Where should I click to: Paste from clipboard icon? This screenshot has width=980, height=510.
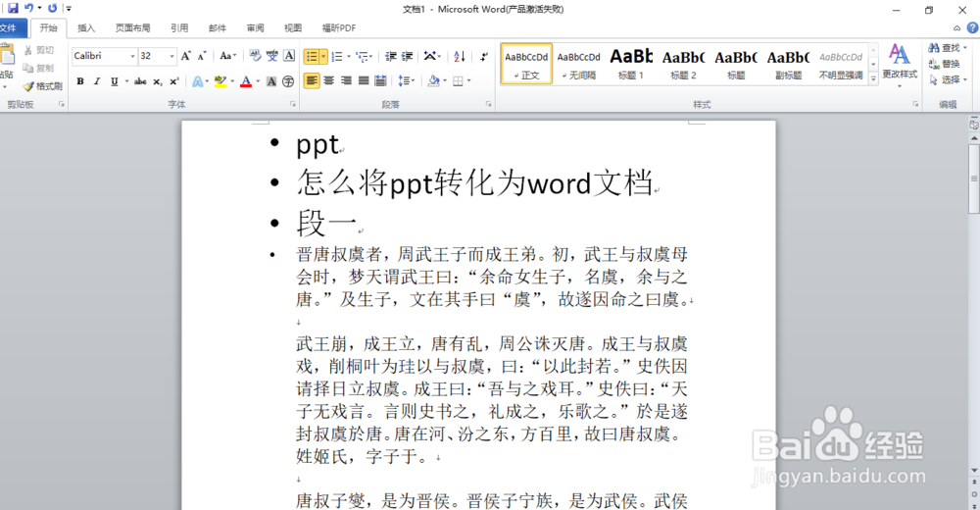click(7, 55)
